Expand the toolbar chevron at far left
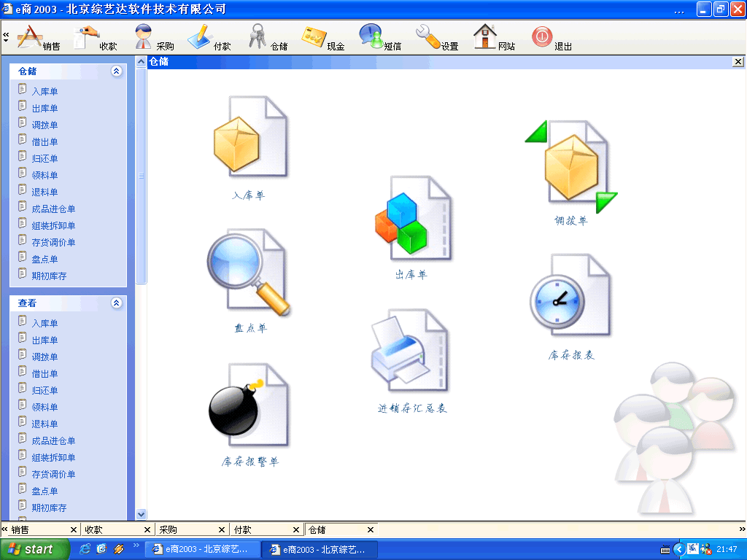The height and width of the screenshot is (560, 747). point(6,36)
